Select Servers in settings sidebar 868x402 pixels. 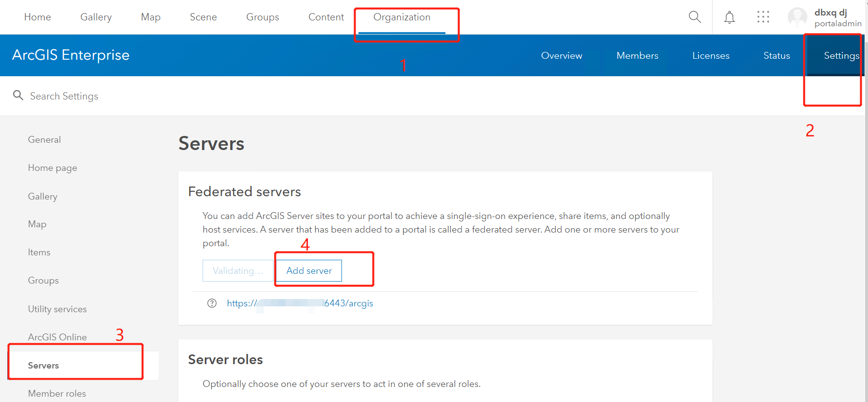(43, 366)
